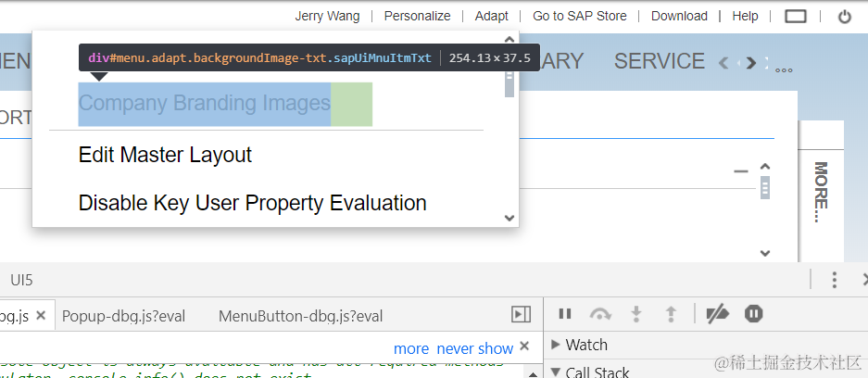Viewport: 868px width, 378px height.
Task: Toggle the debugger sidebar pane icon
Action: tap(521, 314)
